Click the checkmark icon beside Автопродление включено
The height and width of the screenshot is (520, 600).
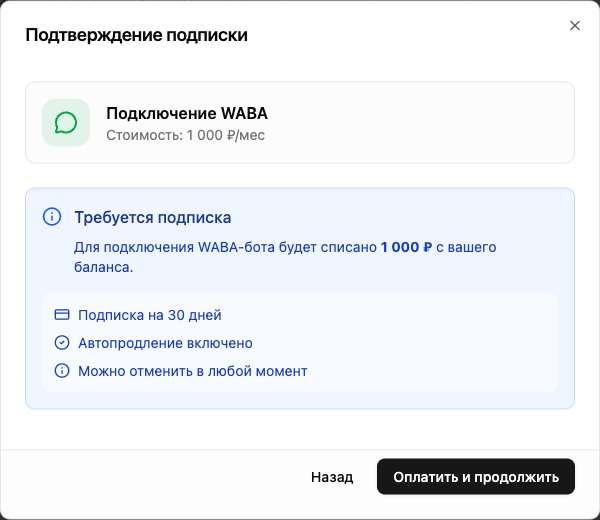[x=61, y=343]
